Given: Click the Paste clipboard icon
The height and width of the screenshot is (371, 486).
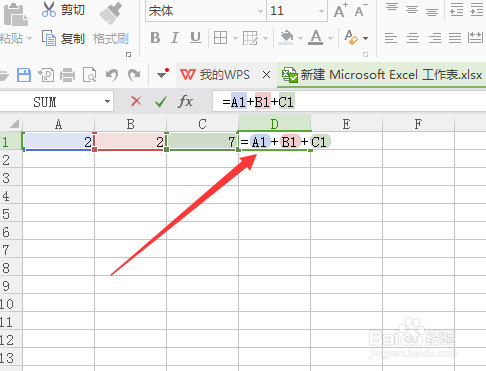Looking at the screenshot, I should (15, 14).
